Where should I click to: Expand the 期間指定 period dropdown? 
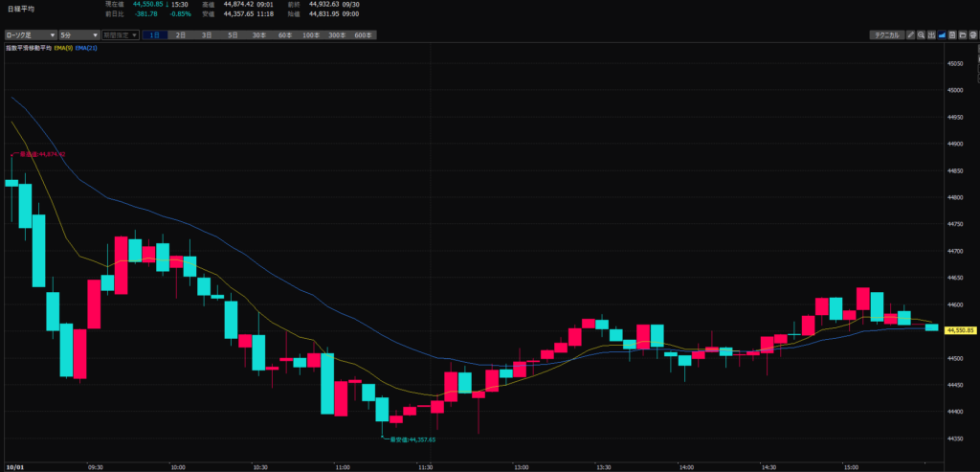tap(121, 35)
